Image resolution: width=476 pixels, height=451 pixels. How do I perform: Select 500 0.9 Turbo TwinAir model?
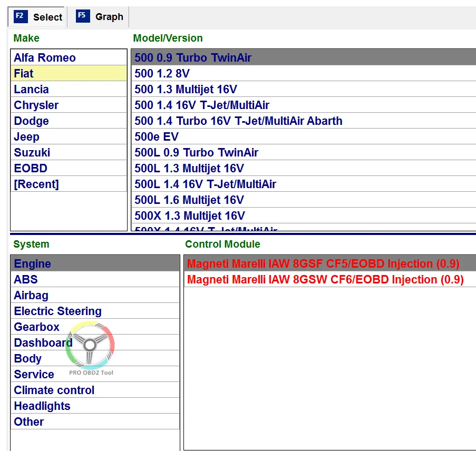point(304,57)
